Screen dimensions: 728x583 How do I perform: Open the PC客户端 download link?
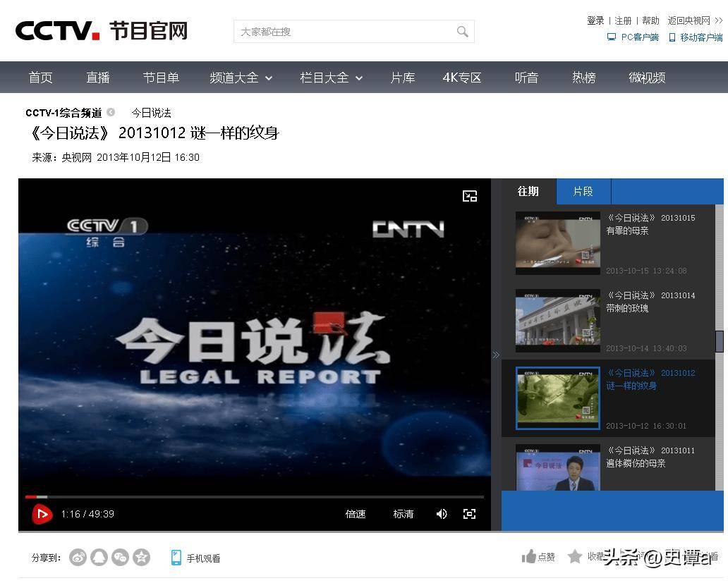pyautogui.click(x=633, y=37)
